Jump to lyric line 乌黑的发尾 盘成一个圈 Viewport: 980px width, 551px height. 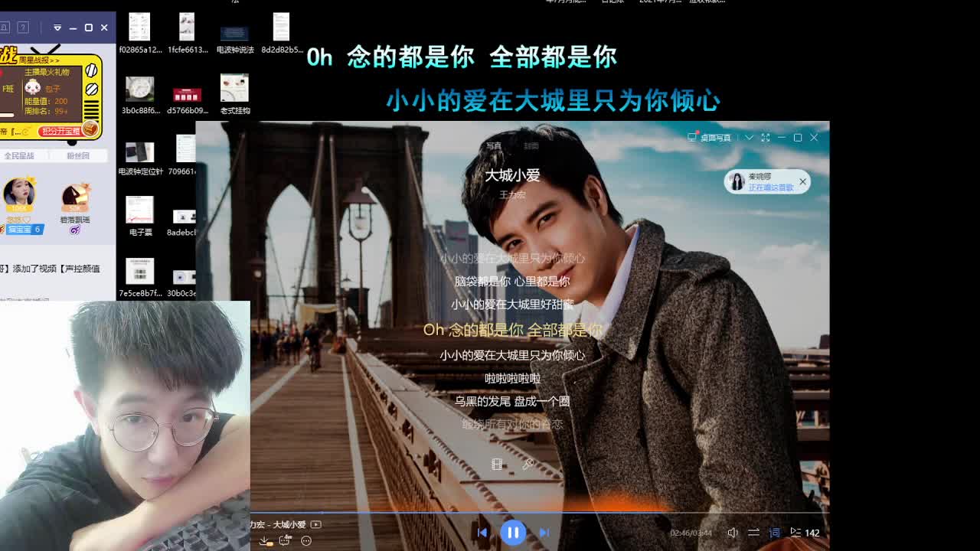click(512, 401)
